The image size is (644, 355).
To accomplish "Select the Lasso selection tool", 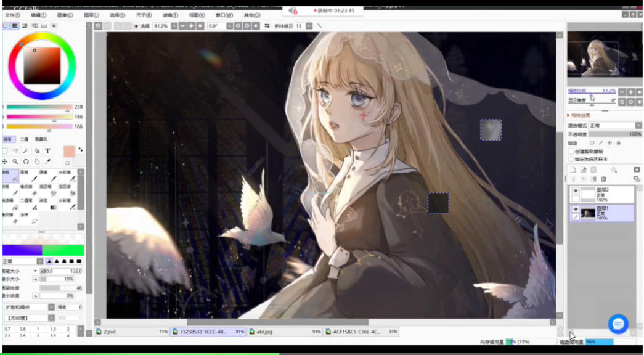I will 15,151.
